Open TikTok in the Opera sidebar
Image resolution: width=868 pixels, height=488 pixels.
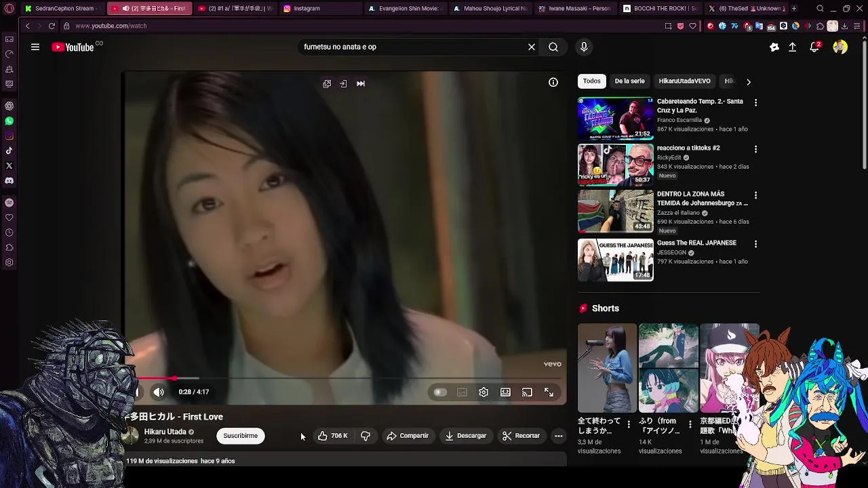click(9, 151)
